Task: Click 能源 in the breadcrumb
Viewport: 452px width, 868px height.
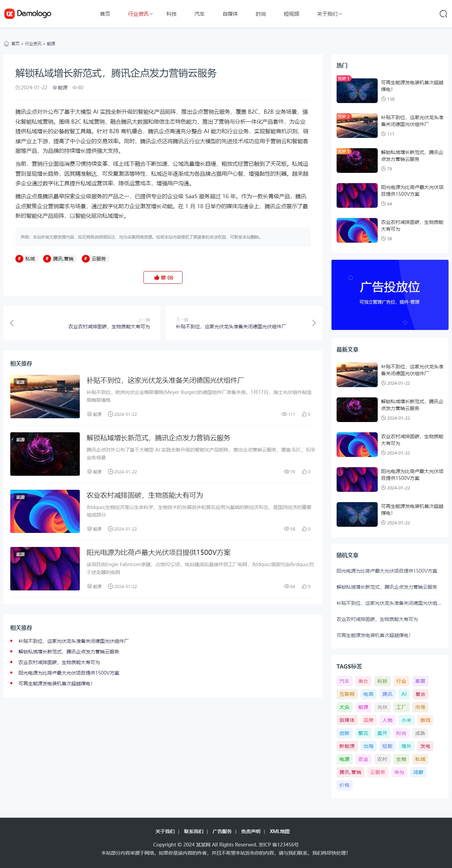Action: tap(51, 43)
